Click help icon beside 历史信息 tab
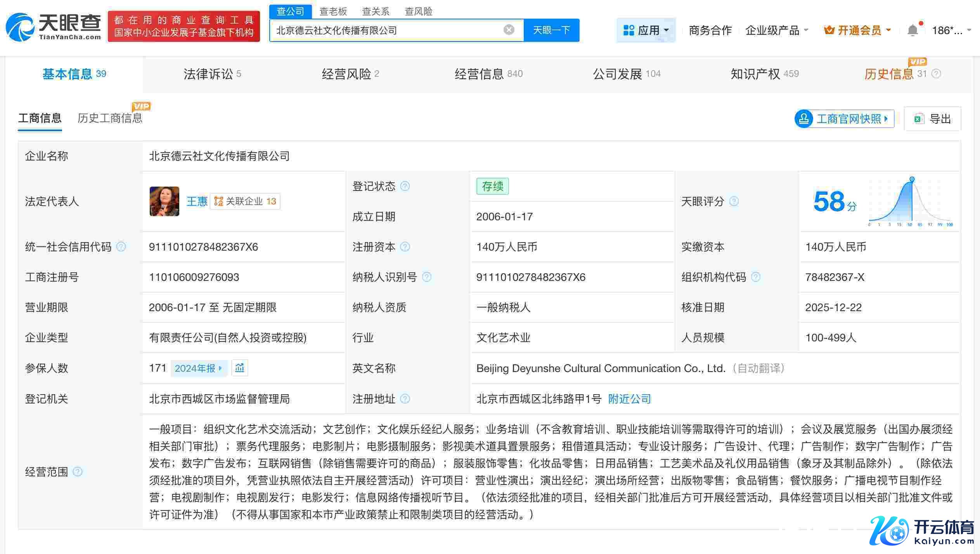980x554 pixels. 936,74
